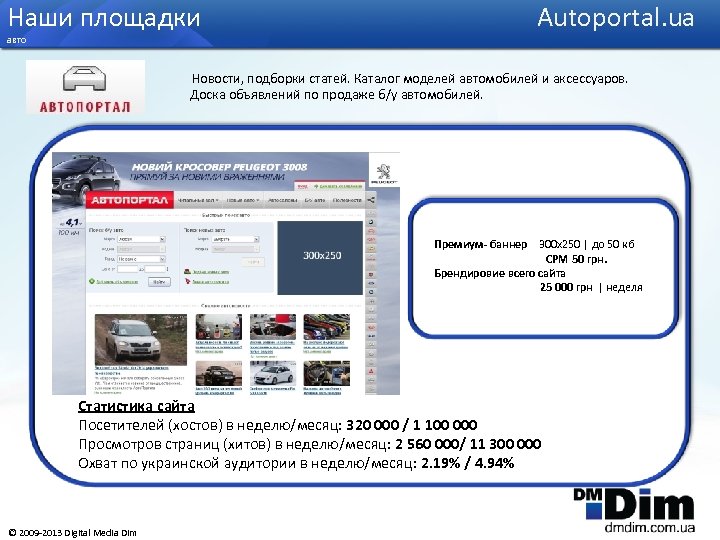Open the new-car Марка dropdown
Image resolution: width=720 pixels, height=540 pixels.
click(x=236, y=239)
